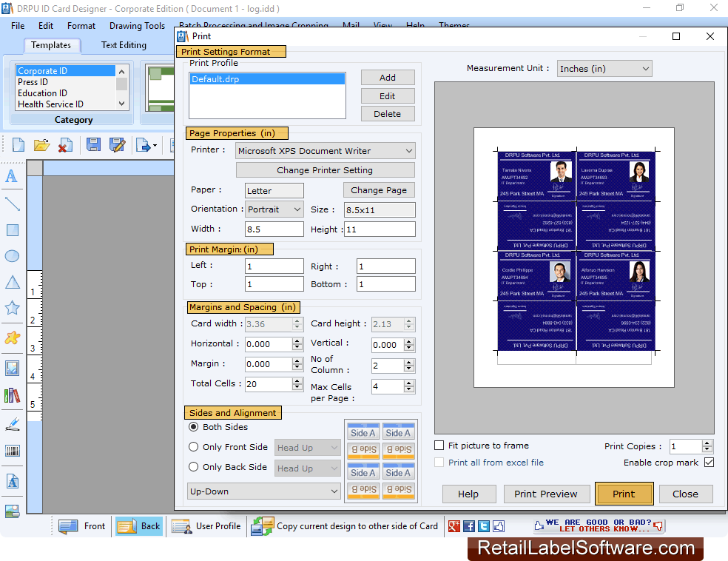Change the Printer selection dropdown

[407, 150]
